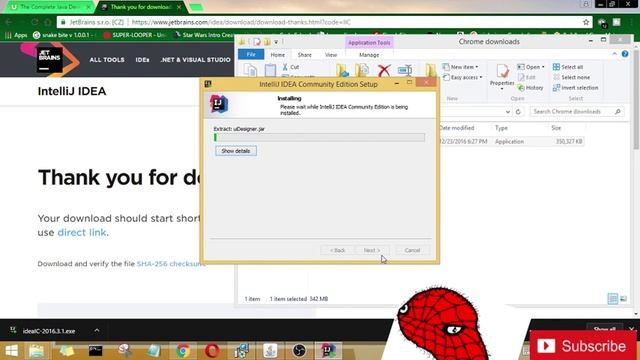Open .NET & VISUAL STUDIO menu
The width and height of the screenshot is (640, 360).
196,60
